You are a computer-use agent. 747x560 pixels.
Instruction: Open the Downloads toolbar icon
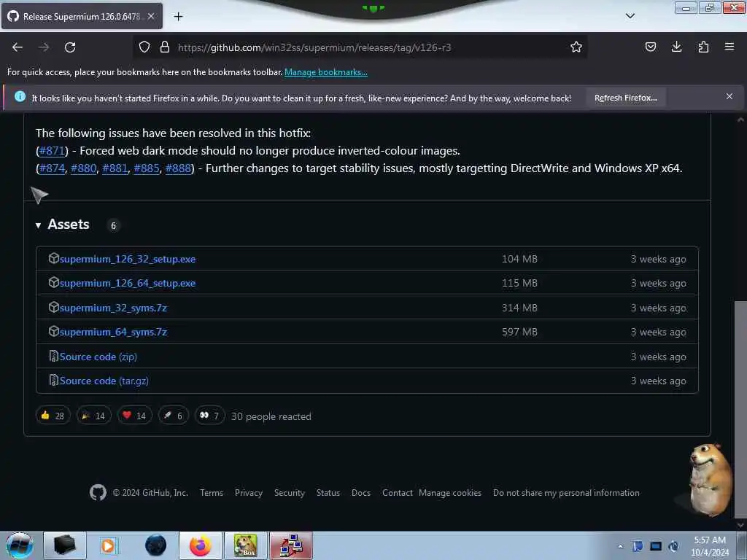click(x=676, y=47)
